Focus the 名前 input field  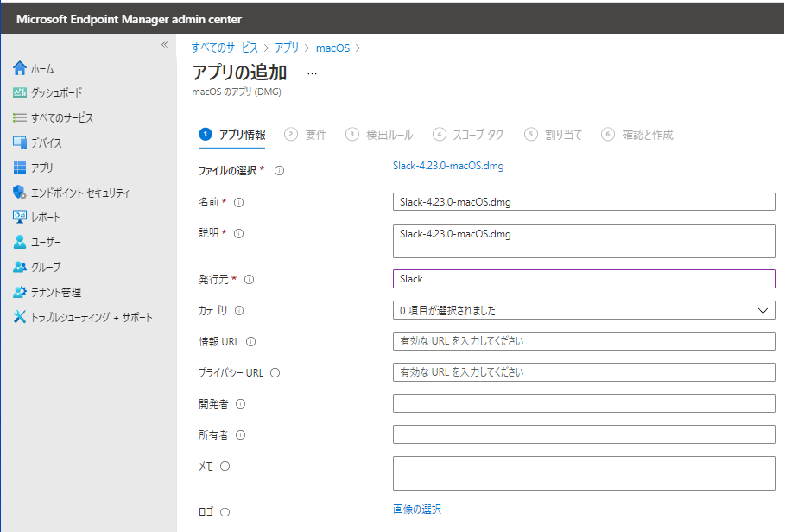[584, 202]
